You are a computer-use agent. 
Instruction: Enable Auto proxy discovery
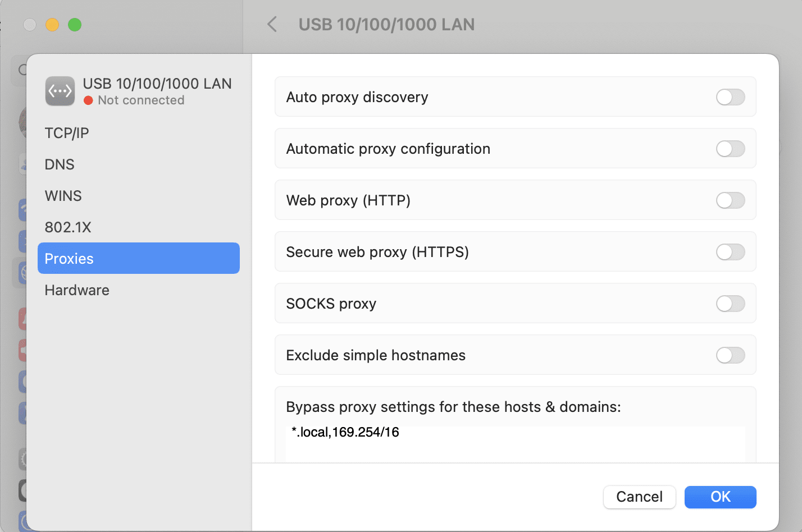730,97
